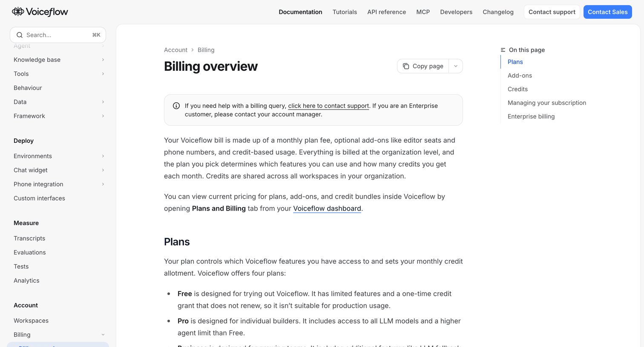Expand the Framework sidebar section
Screen dimensions: 644x347
tap(103, 116)
